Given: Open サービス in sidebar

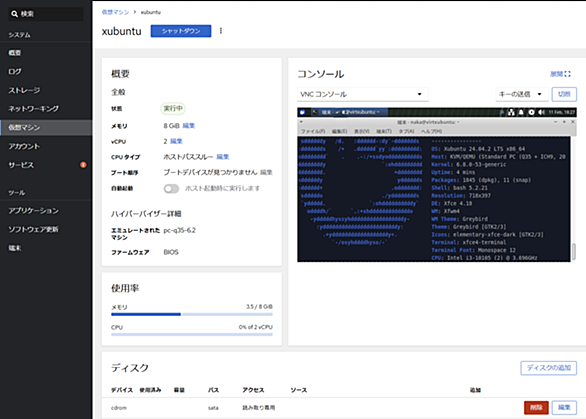Looking at the screenshot, I should tap(46, 165).
